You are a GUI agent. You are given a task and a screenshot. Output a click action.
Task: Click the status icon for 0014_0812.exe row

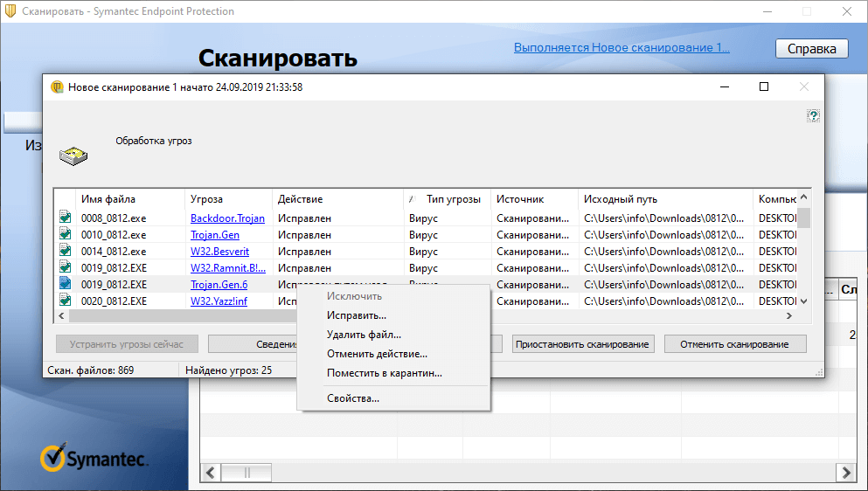point(66,250)
